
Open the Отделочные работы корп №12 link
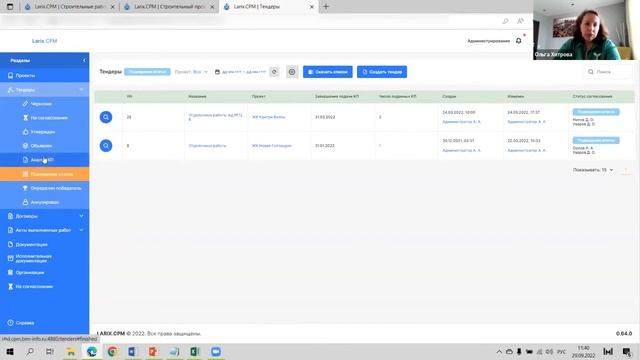216,117
